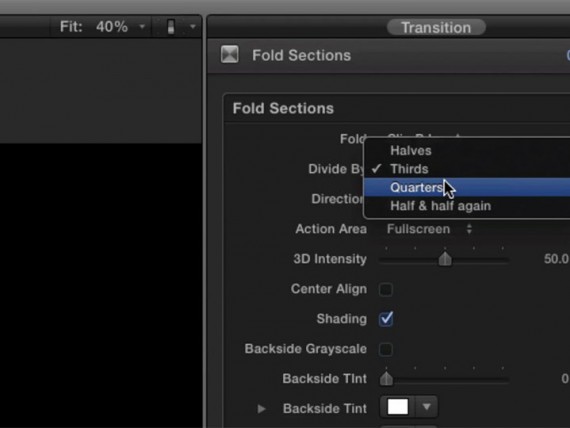Open the viewer channel display icon menu

click(171, 27)
